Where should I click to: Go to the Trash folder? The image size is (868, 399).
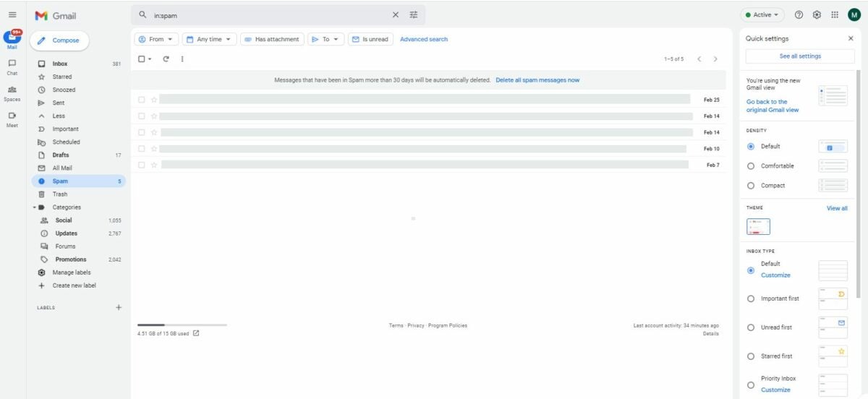coord(60,194)
